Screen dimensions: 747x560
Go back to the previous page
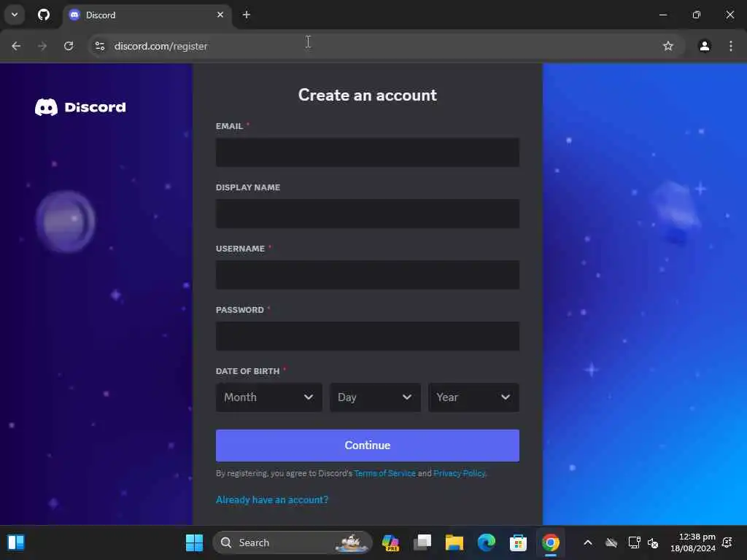16,46
